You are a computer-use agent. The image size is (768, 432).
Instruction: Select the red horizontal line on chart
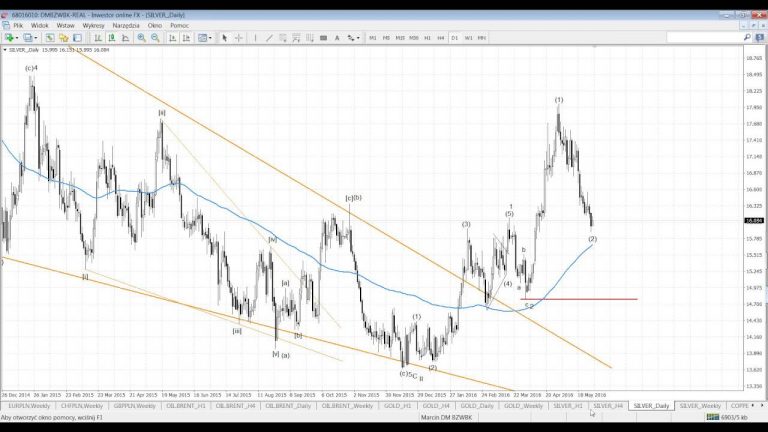point(579,299)
